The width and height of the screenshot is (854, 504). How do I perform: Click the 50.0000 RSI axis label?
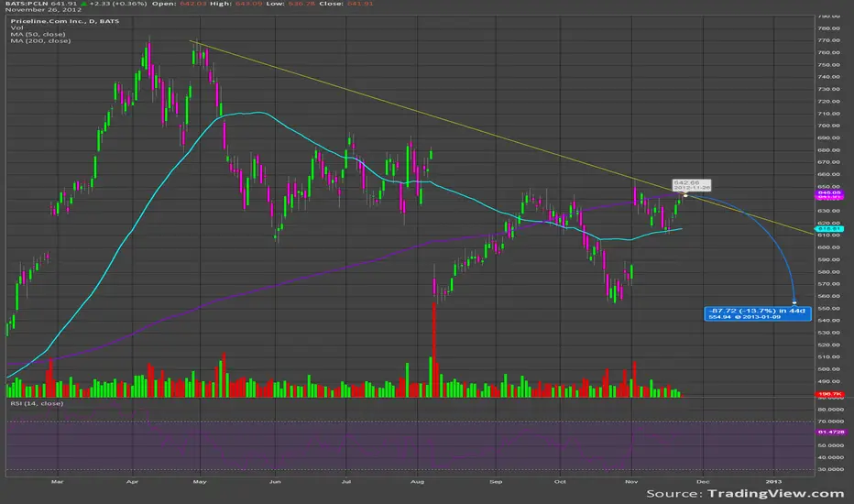830,445
